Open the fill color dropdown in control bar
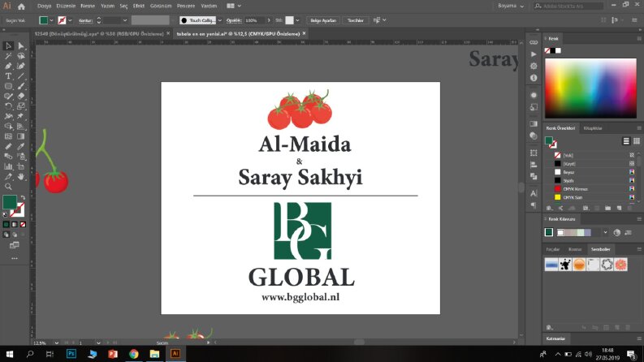 51,20
